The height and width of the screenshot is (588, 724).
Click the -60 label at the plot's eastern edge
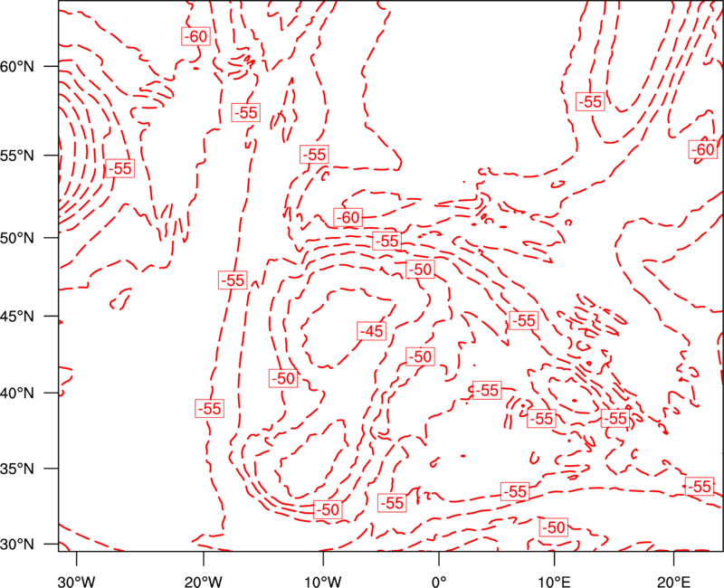click(703, 149)
